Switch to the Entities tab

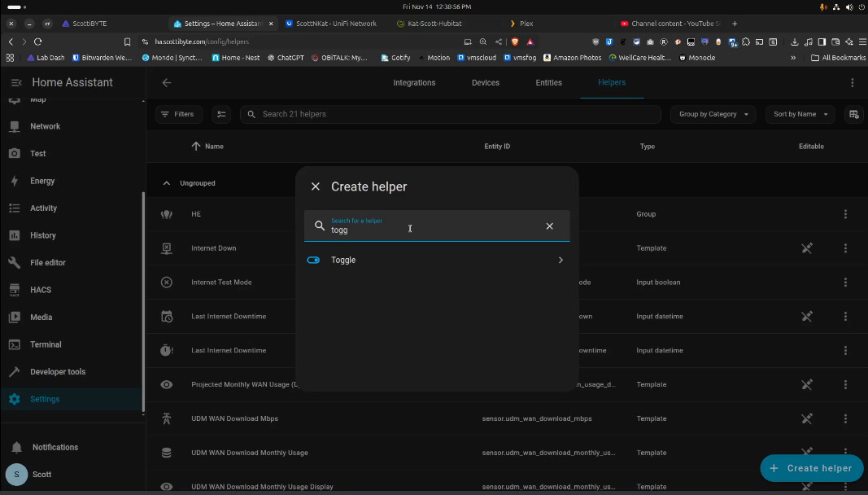click(548, 82)
